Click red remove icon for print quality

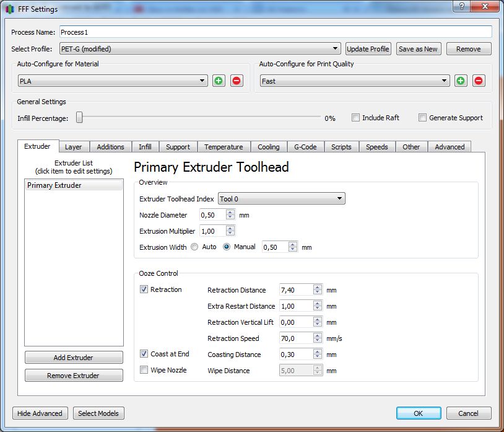pos(479,81)
